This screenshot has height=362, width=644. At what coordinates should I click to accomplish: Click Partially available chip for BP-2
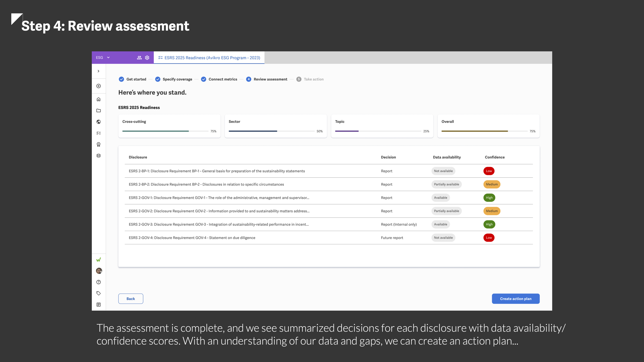(x=446, y=184)
